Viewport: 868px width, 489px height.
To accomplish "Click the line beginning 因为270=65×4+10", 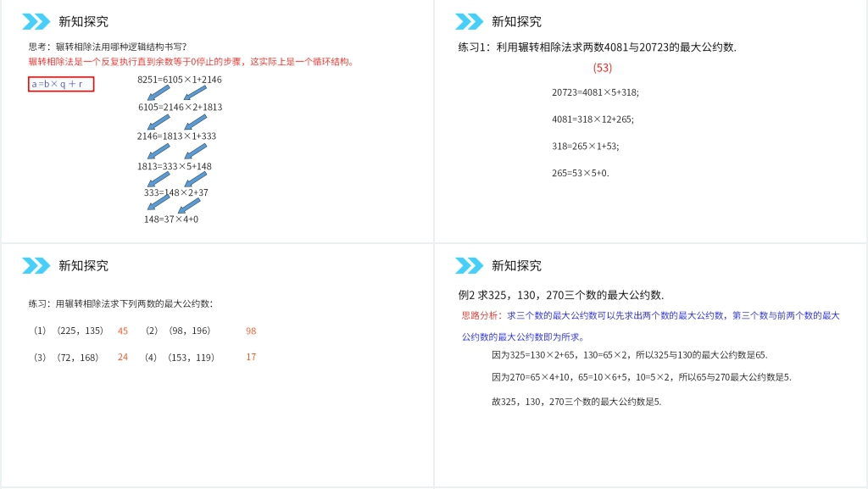I will pos(642,377).
